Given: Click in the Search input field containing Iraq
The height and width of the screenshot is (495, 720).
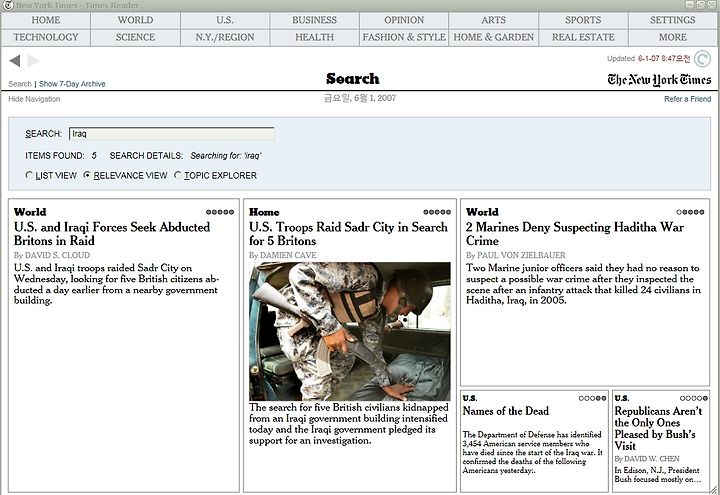Looking at the screenshot, I should point(172,134).
